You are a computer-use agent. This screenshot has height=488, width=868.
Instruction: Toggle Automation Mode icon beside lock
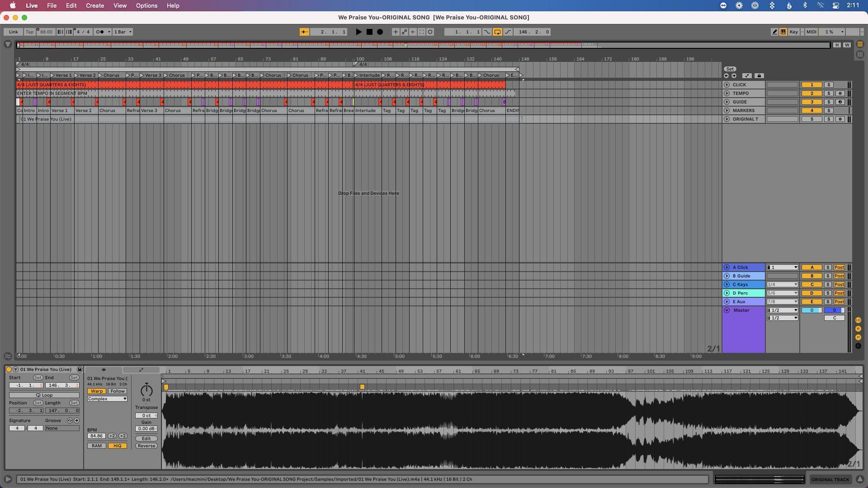pos(746,76)
